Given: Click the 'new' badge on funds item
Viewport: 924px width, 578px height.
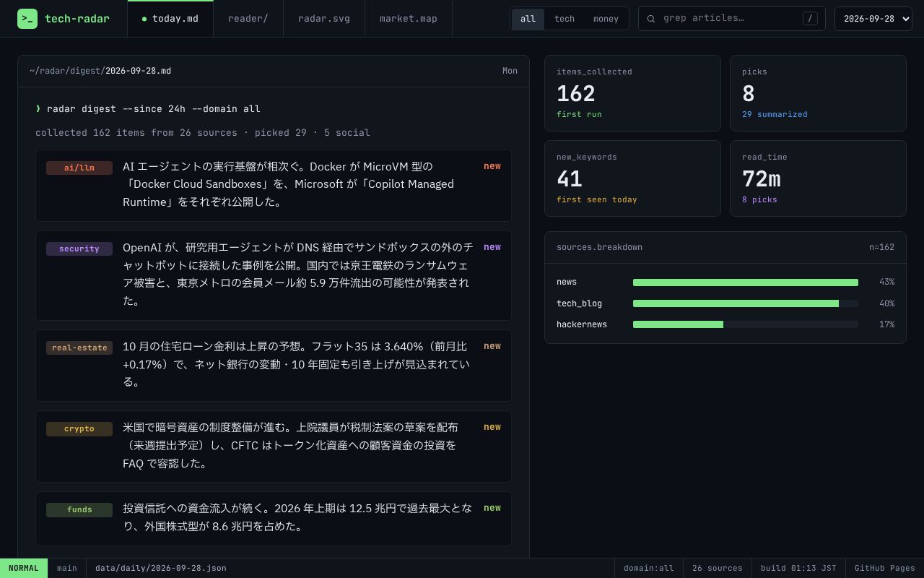Looking at the screenshot, I should pos(492,508).
